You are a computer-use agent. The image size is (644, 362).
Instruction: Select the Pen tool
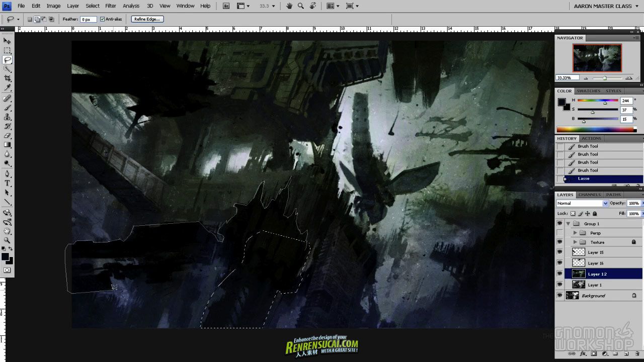(x=7, y=174)
